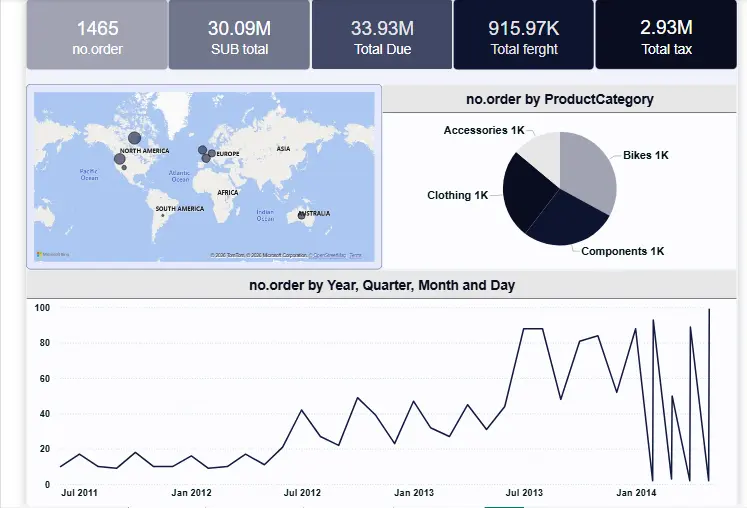Click the Jan 2013 axis label
The height and width of the screenshot is (508, 747).
click(414, 493)
